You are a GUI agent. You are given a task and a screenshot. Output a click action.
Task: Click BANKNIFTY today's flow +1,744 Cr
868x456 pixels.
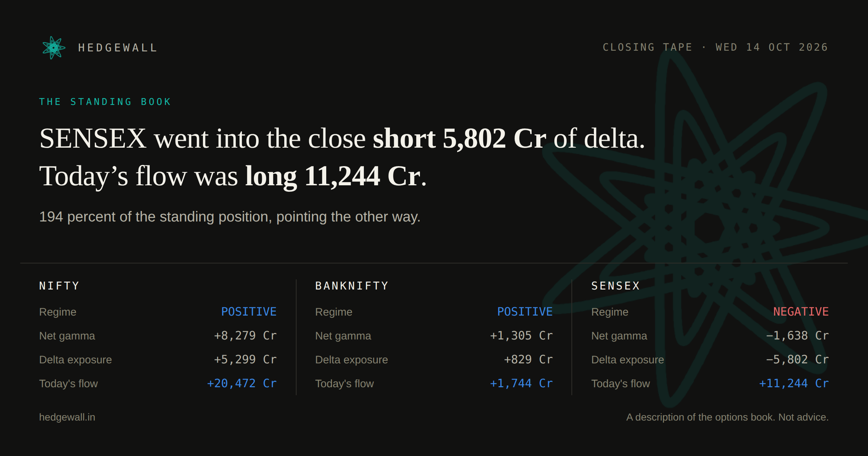(x=521, y=383)
